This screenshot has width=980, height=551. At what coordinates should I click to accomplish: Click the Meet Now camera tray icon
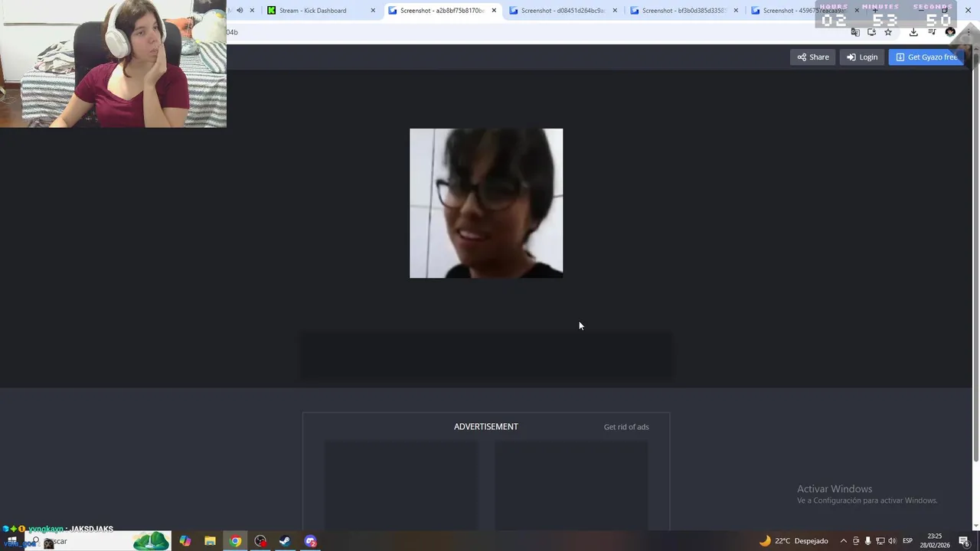click(856, 541)
